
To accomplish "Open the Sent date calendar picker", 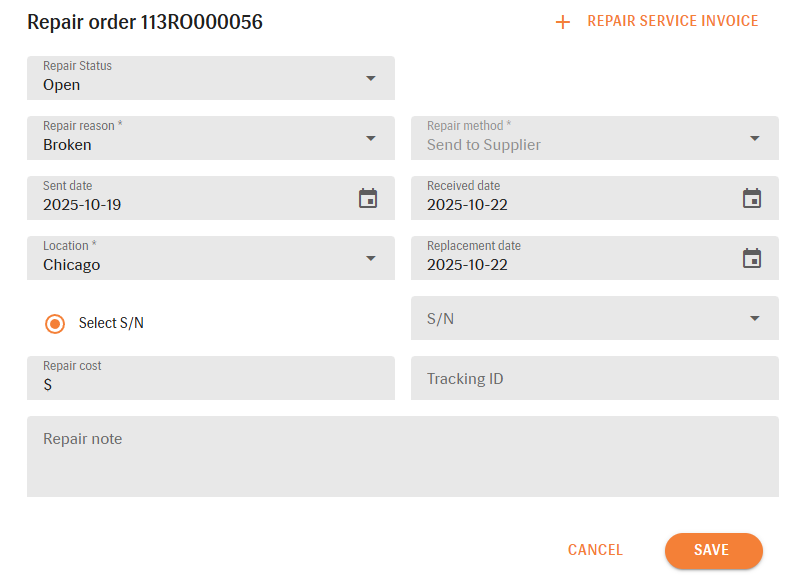I will 368,198.
